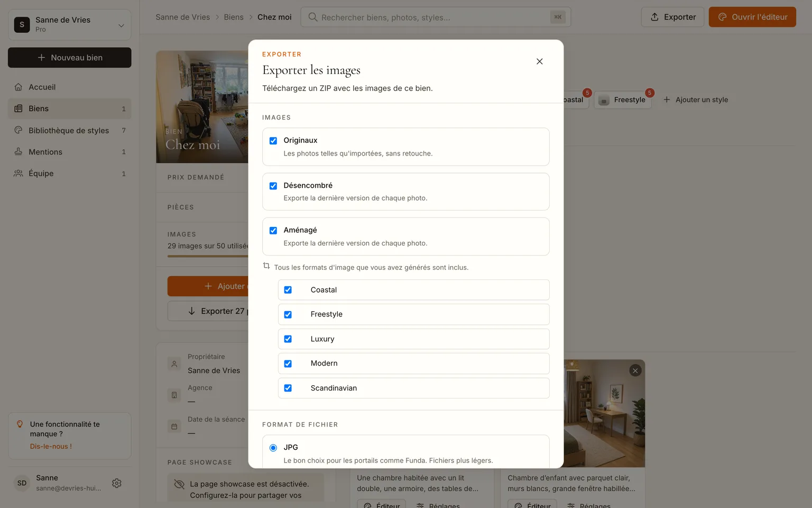Click the orange Ajouter button

pyautogui.click(x=208, y=286)
